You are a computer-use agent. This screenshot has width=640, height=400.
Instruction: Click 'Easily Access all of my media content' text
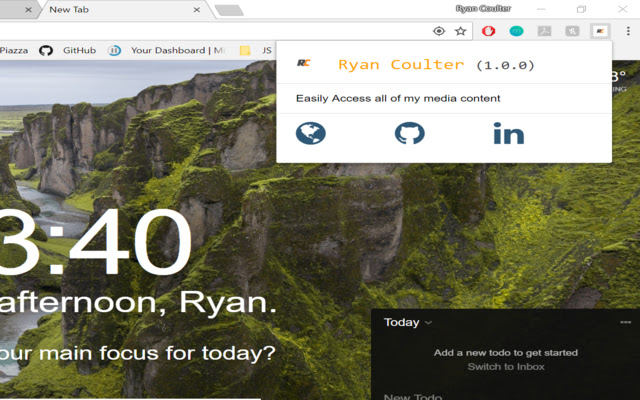(398, 98)
